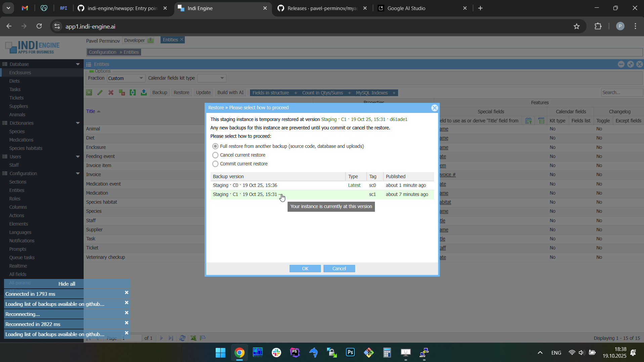Click the pencil edit icon in toolbar
Image resolution: width=644 pixels, height=362 pixels.
[100, 93]
